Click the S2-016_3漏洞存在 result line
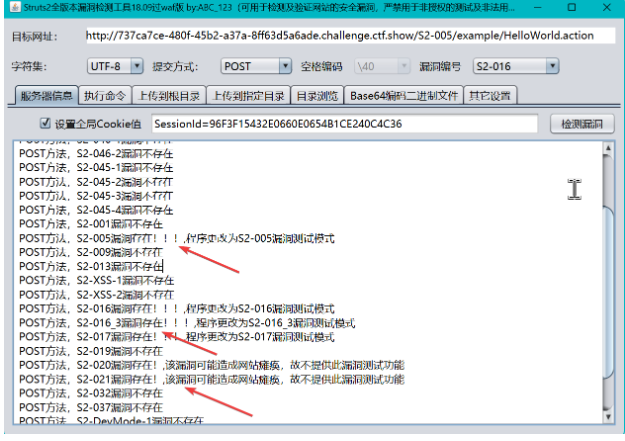 coord(187,323)
